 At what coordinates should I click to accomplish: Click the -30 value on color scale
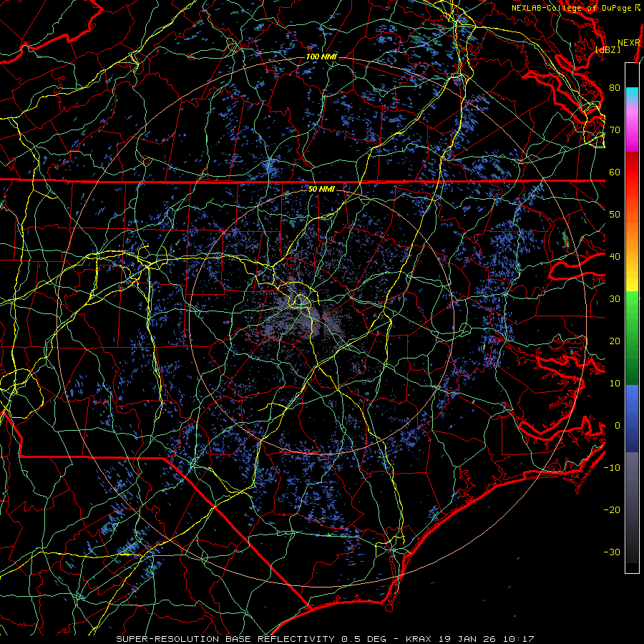tap(612, 552)
